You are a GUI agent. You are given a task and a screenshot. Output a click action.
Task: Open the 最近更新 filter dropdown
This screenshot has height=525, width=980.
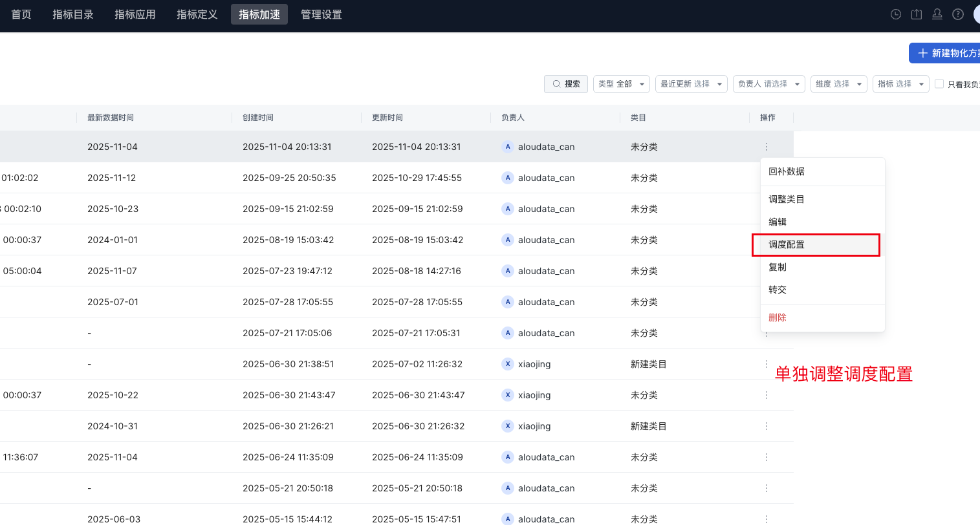[x=691, y=84]
